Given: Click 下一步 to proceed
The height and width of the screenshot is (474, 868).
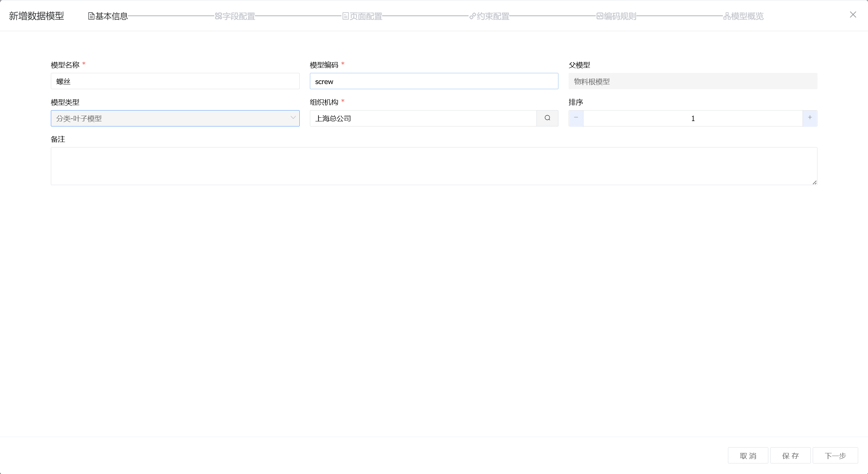Looking at the screenshot, I should point(835,455).
